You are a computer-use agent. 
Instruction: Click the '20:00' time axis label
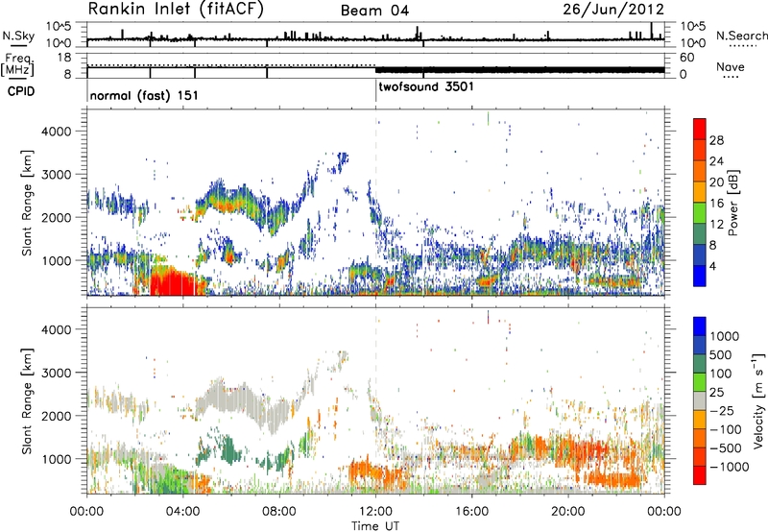coord(568,512)
